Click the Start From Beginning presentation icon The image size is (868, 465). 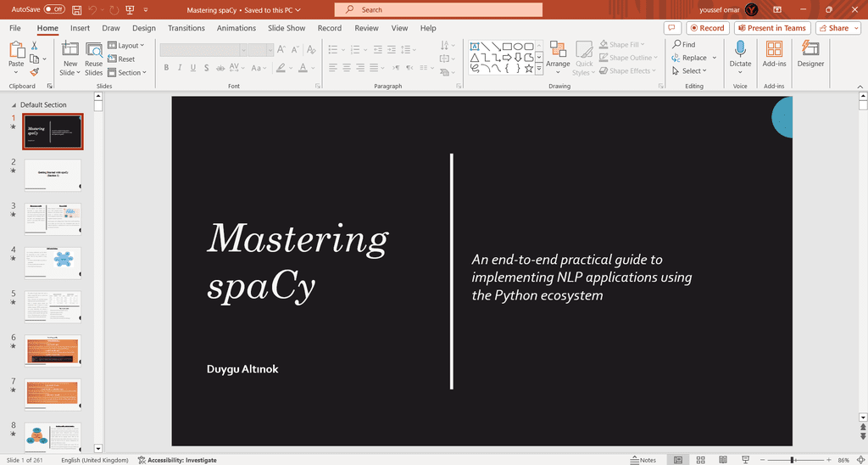tap(129, 10)
